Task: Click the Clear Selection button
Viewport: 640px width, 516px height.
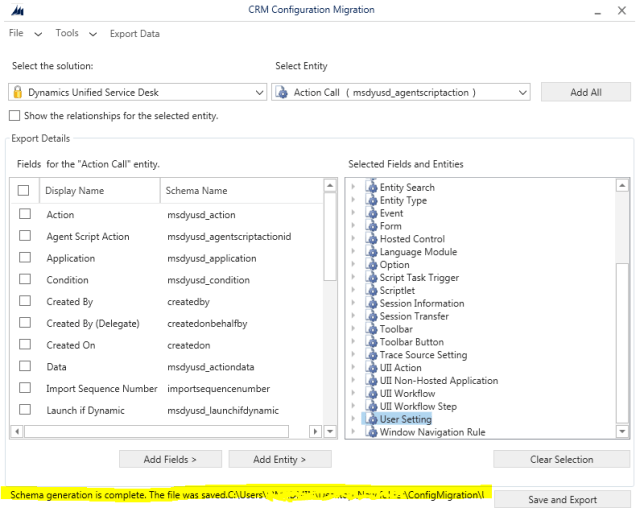Action: 562,459
